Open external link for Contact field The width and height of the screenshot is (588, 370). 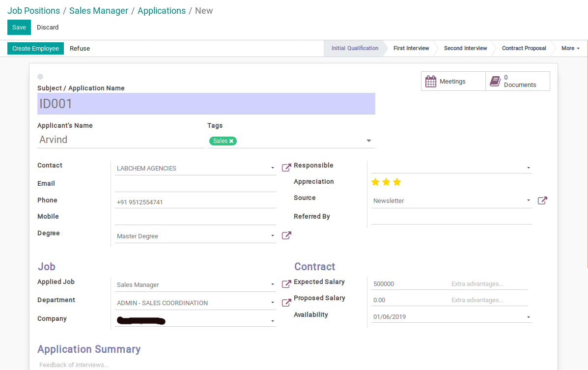286,168
